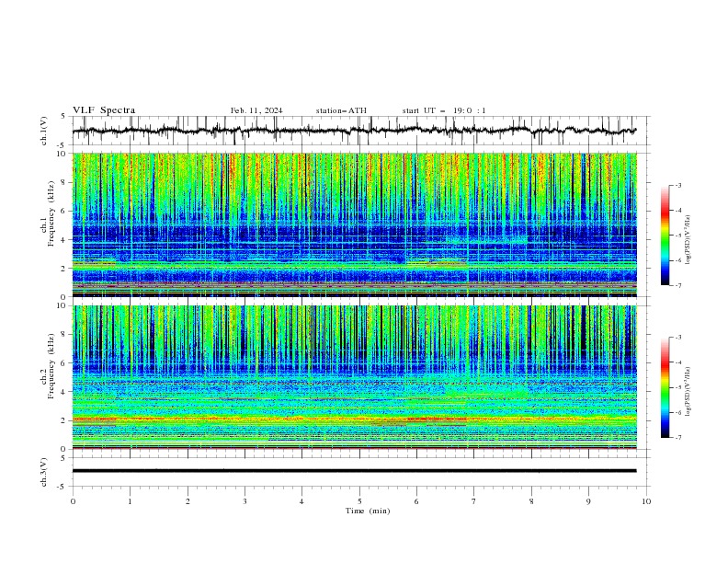The height and width of the screenshot is (563, 728).
Task: Click time axis tick label '4'
Action: pos(302,501)
